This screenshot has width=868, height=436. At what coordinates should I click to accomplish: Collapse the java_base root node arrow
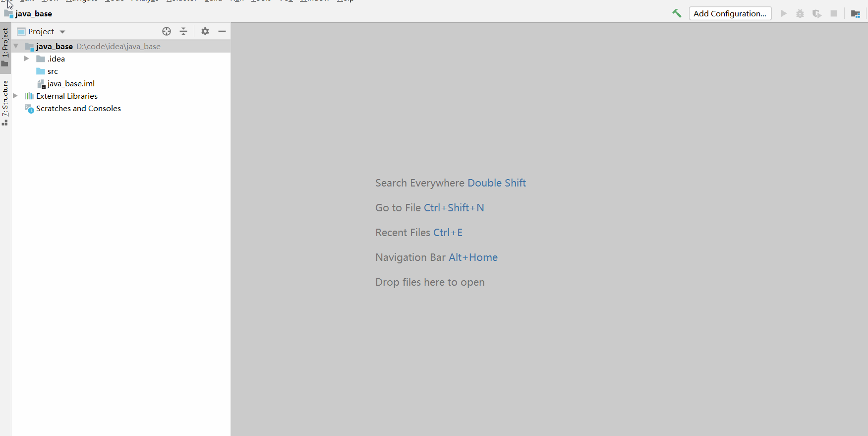point(16,46)
